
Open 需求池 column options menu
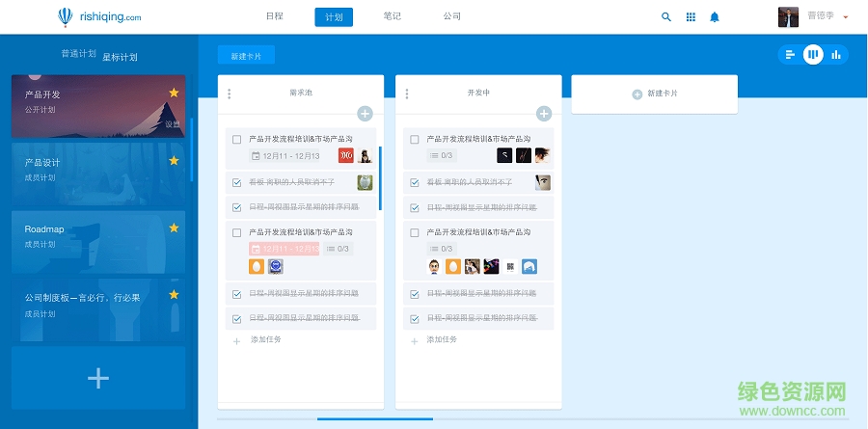(x=229, y=94)
